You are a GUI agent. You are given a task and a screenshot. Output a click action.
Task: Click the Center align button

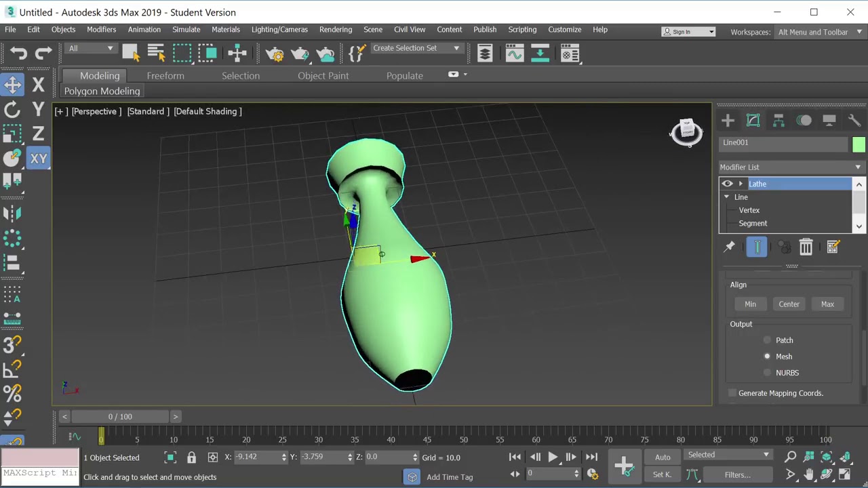coord(789,304)
